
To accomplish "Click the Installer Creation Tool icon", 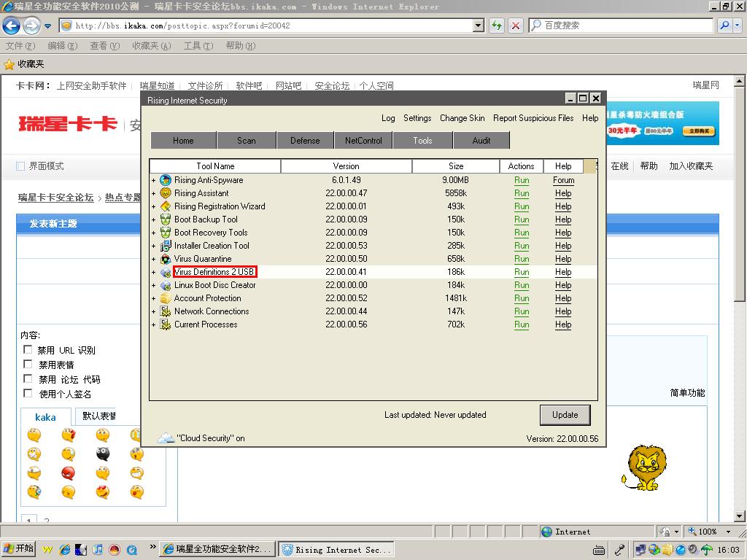I will point(166,246).
